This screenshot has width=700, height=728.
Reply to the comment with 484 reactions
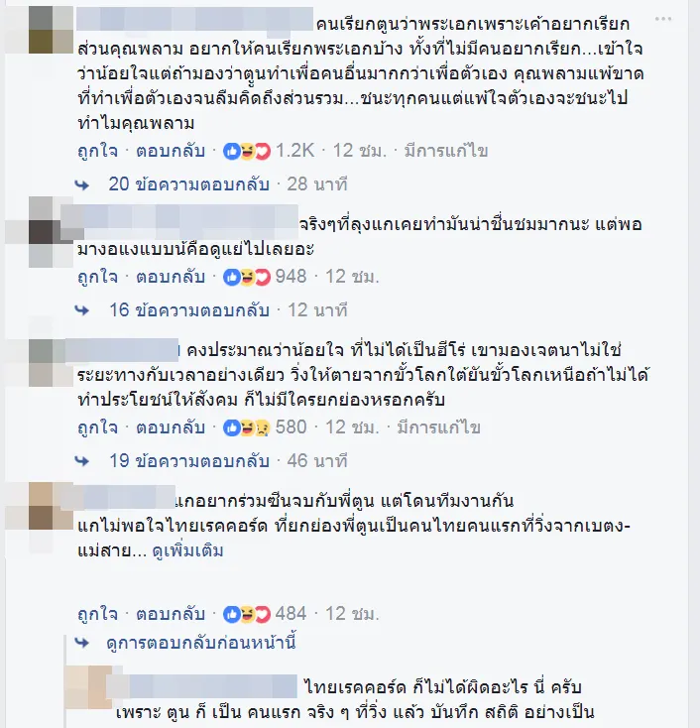coord(171,614)
